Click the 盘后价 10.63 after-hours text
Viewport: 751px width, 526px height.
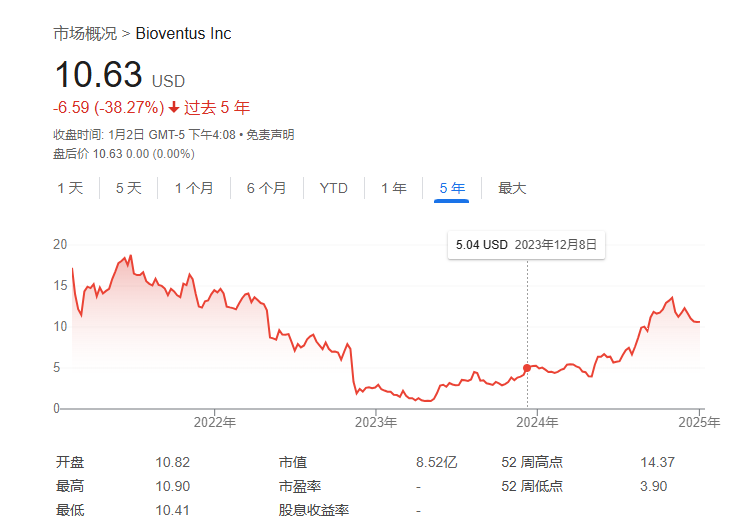pyautogui.click(x=124, y=154)
